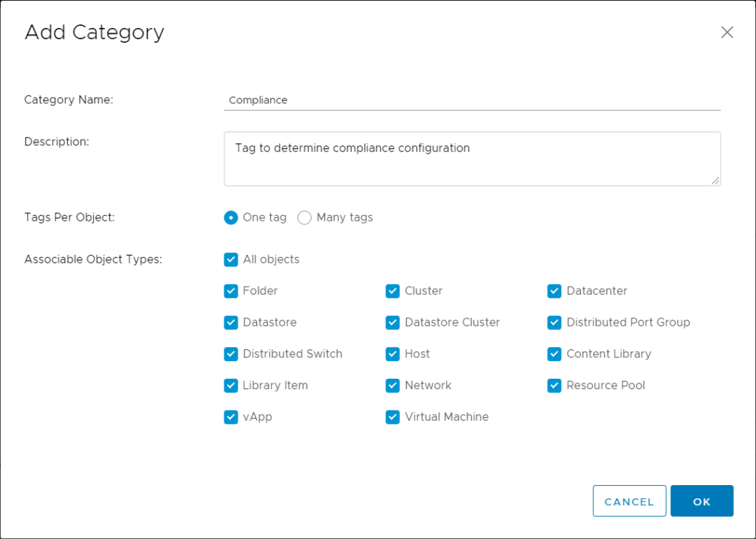Toggle the Datacenter checkbox
The height and width of the screenshot is (539, 756).
(x=554, y=291)
